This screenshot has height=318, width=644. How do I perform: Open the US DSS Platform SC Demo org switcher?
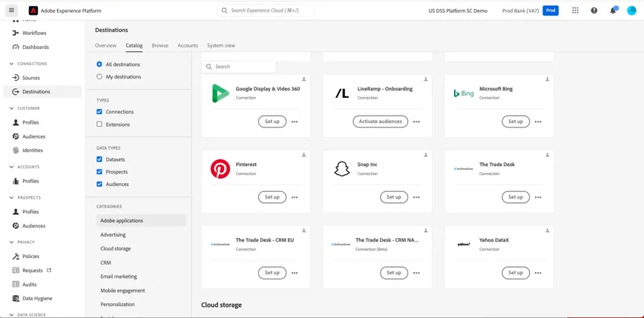click(x=458, y=10)
